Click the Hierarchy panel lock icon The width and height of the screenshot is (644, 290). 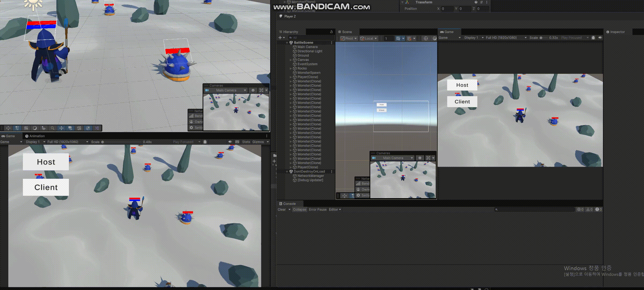point(331,32)
